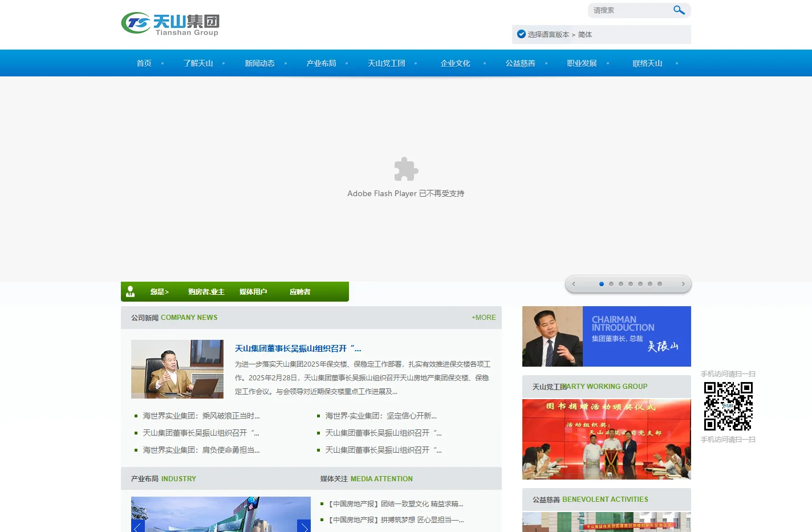The image size is (812, 532).
Task: Open 新闻动态 navigation menu
Action: pos(260,63)
